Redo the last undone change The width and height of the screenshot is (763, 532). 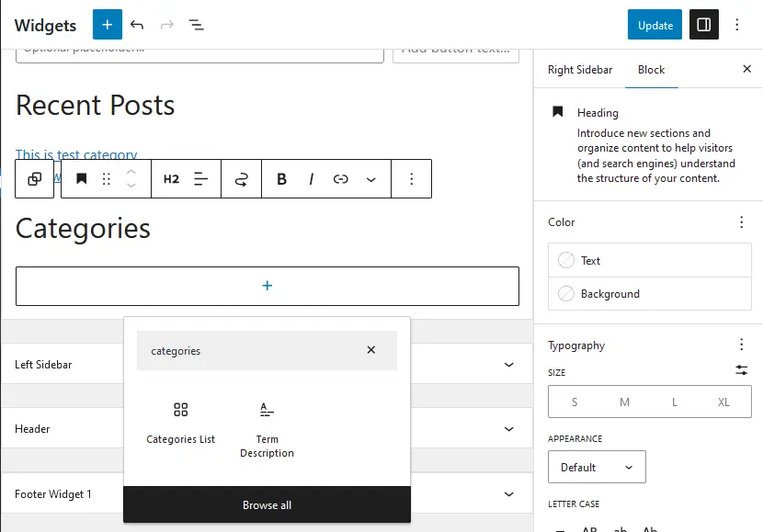(167, 25)
